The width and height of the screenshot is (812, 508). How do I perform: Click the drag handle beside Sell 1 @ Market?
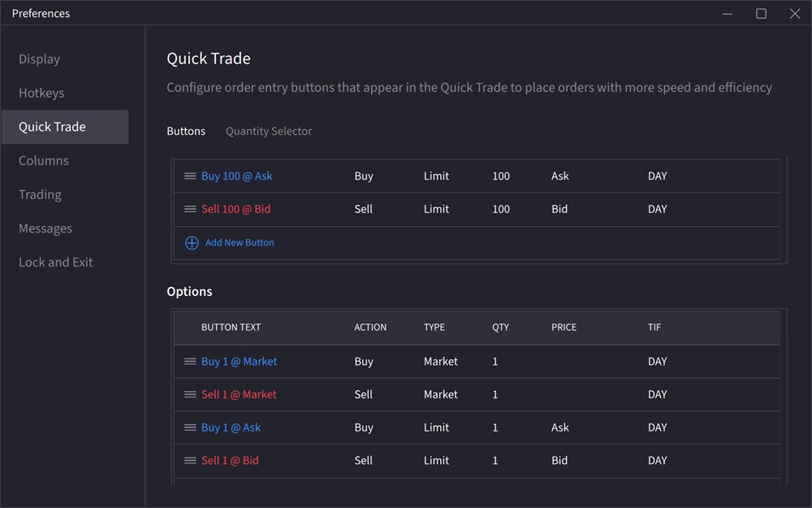pos(191,394)
